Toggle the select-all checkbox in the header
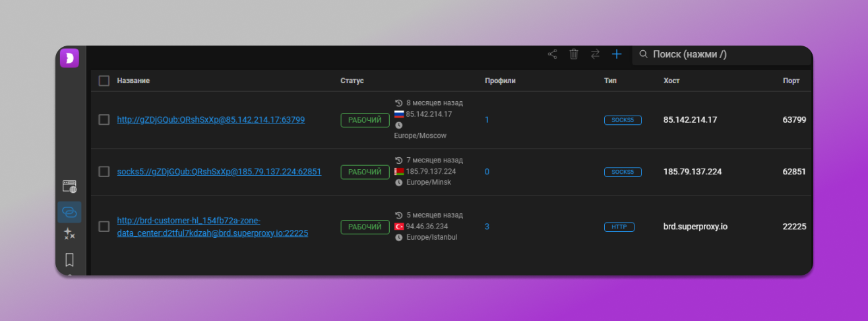This screenshot has height=321, width=868. [104, 81]
